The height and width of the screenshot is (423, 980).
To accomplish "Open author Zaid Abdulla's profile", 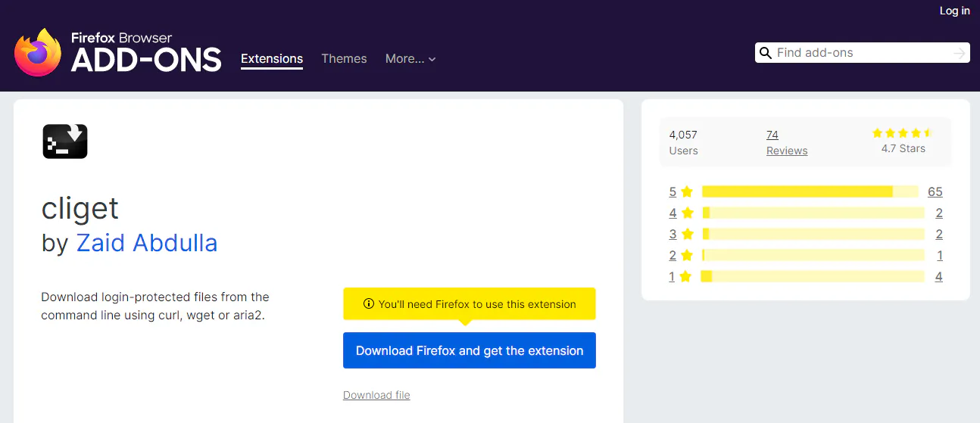I will coord(147,243).
